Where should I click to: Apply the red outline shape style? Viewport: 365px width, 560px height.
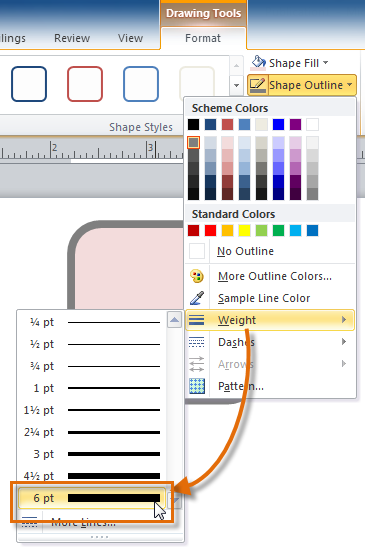(85, 84)
